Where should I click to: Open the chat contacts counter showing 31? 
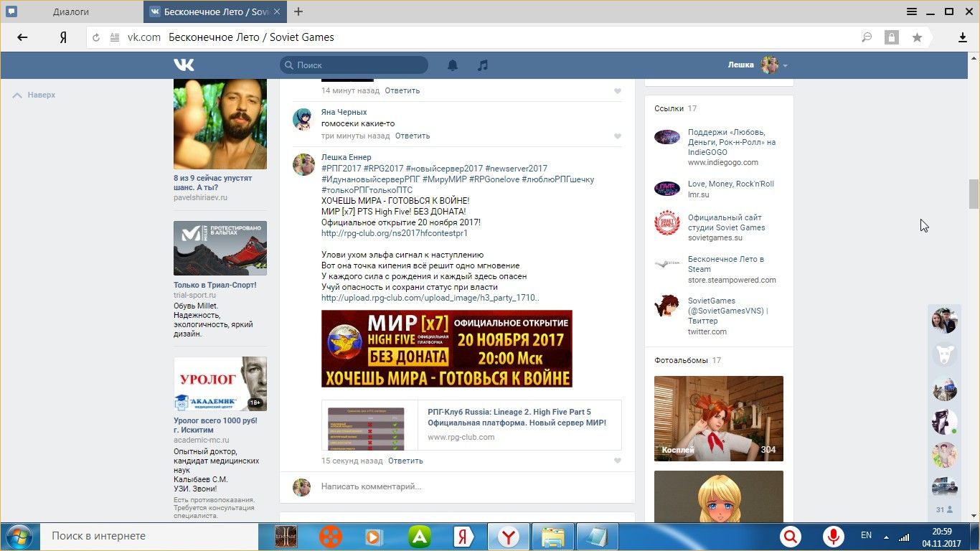coord(944,510)
